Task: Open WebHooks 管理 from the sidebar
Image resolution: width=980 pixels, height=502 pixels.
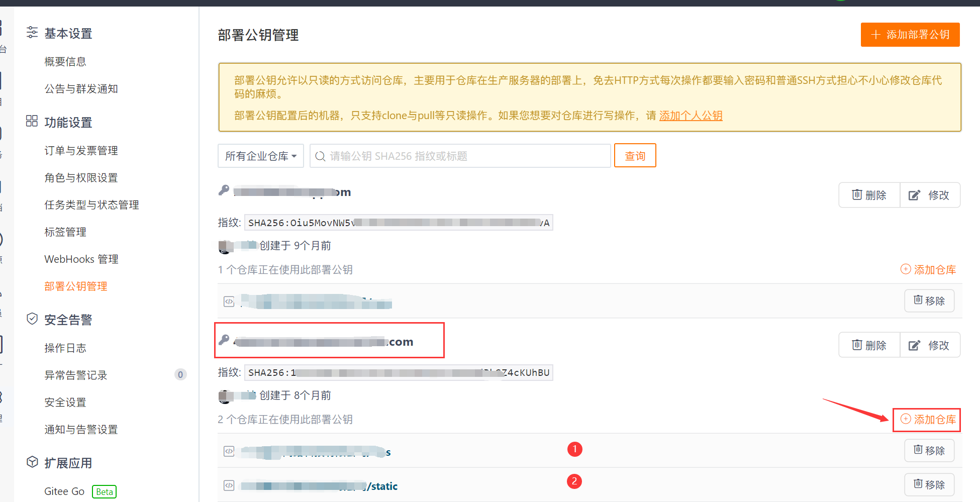Action: (x=81, y=259)
